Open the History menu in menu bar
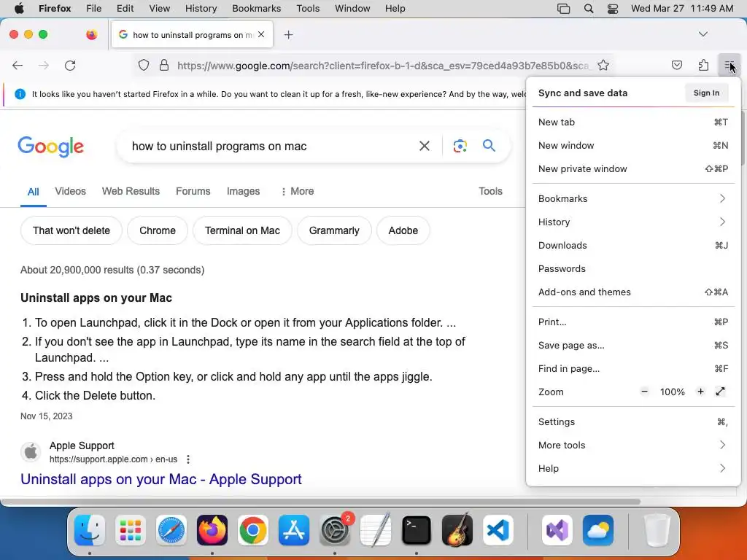This screenshot has height=560, width=747. tap(201, 9)
